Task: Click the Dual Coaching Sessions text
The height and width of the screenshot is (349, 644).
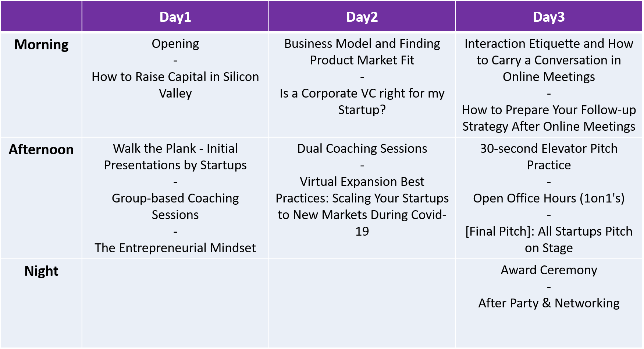Action: click(x=362, y=148)
